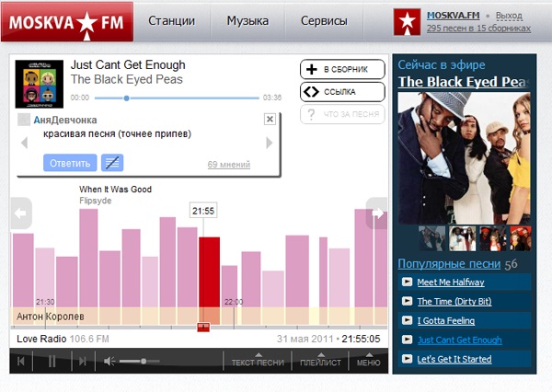This screenshot has width=552, height=392.
Task: Click the ССЫЛКА link button
Action: pyautogui.click(x=342, y=92)
